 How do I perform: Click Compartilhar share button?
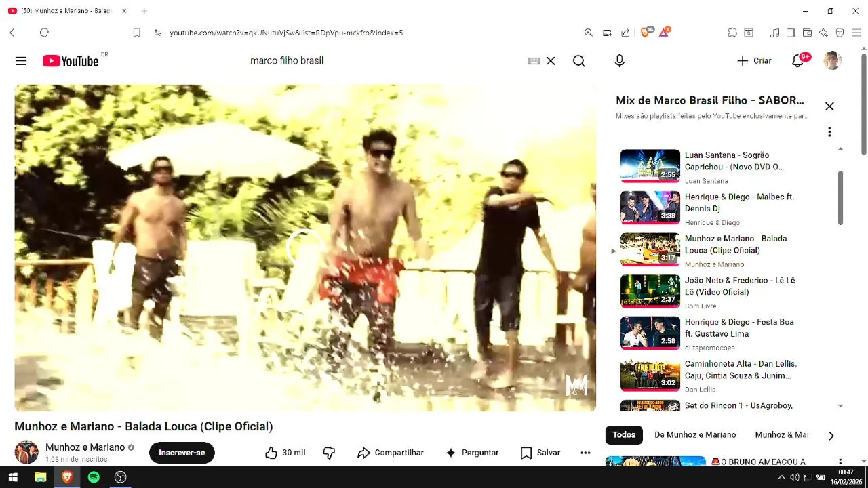[x=391, y=453]
